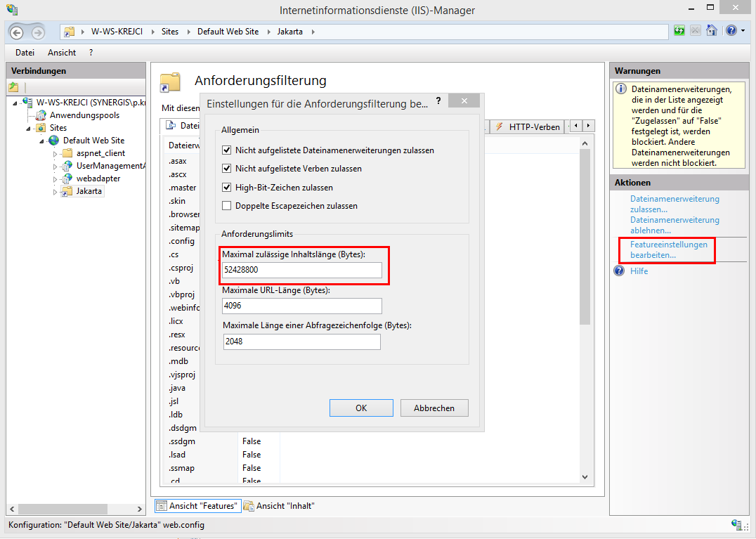Click the aspnet_client folder icon
This screenshot has width=756, height=539.
67,153
